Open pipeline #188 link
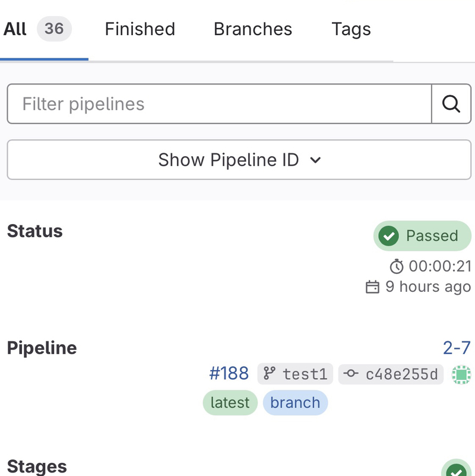Viewport: 475px width, 476px height. (x=229, y=373)
